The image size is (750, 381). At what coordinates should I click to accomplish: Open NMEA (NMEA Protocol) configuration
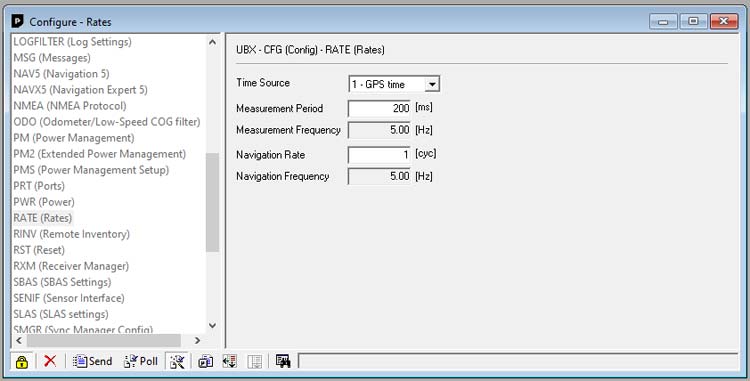pos(70,106)
